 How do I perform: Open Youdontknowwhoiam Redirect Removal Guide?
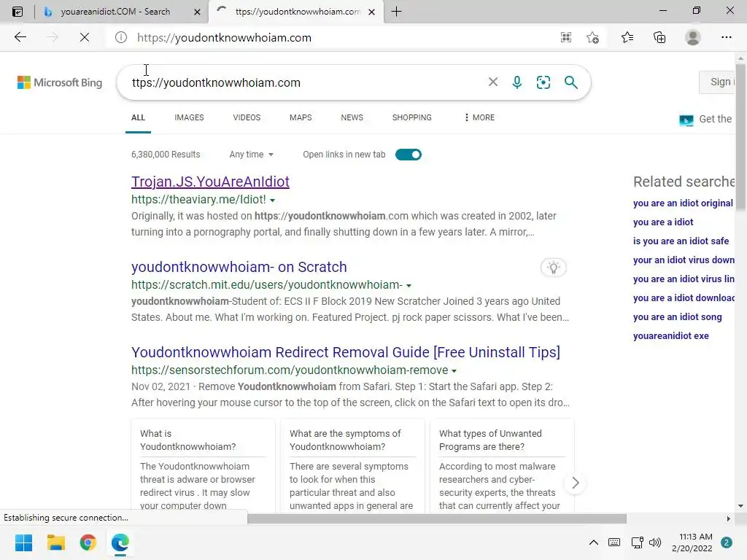pyautogui.click(x=346, y=352)
